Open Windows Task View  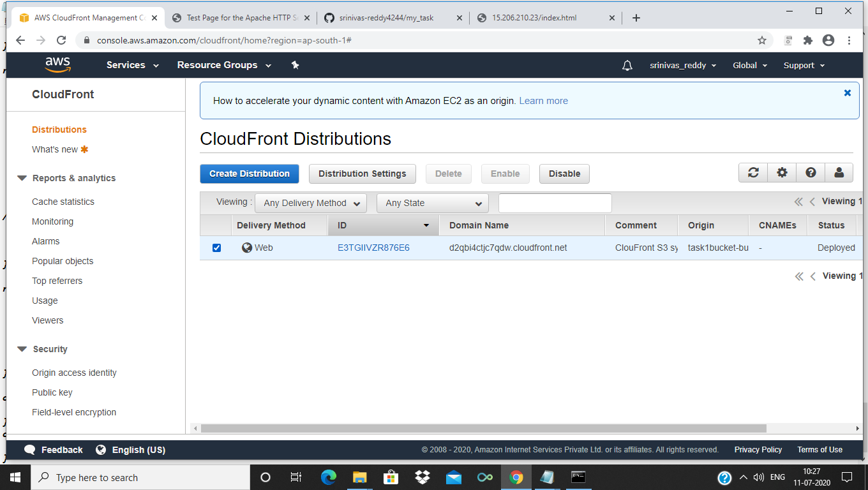[296, 477]
